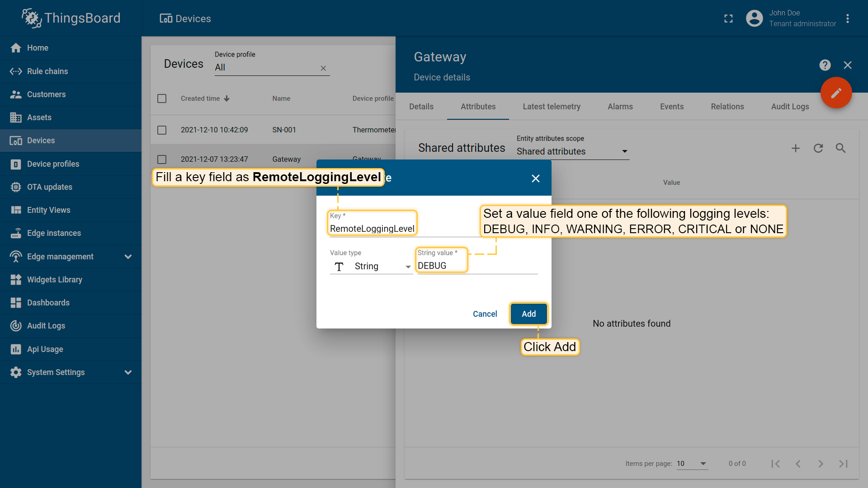This screenshot has height=488, width=868.
Task: Click the plus icon to add attribute
Action: tap(796, 148)
